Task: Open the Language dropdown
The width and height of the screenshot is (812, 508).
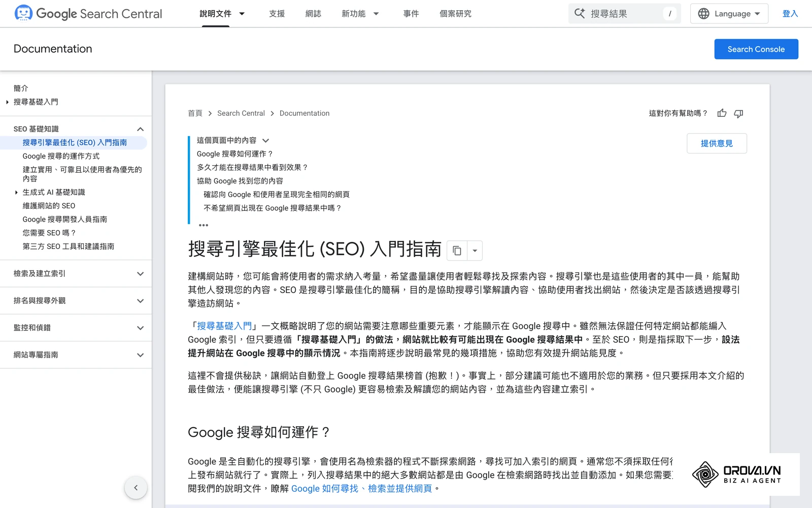Action: click(x=729, y=14)
